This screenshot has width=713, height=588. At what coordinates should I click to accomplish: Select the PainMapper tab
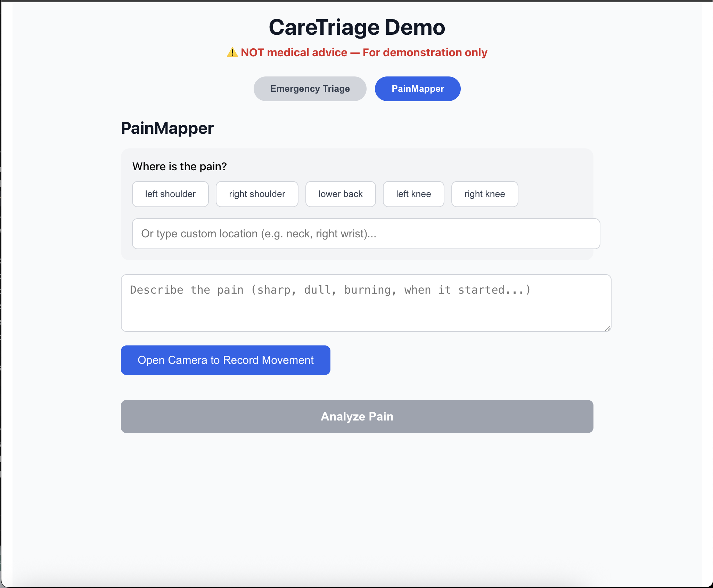coord(417,89)
